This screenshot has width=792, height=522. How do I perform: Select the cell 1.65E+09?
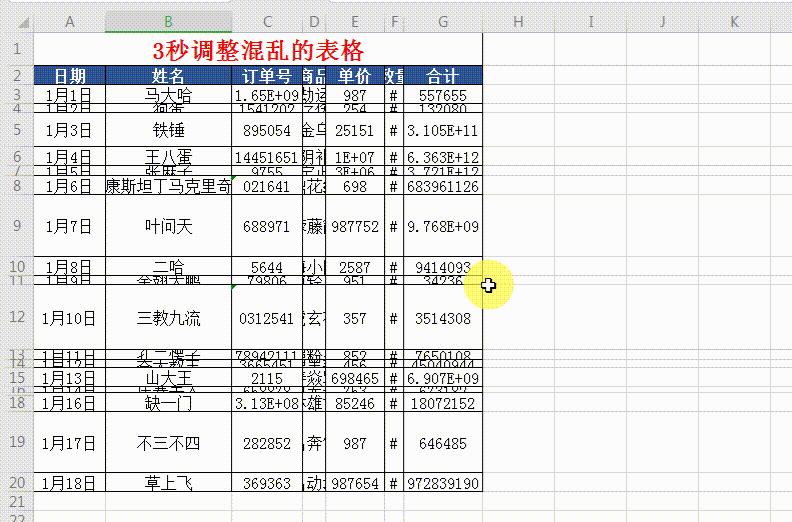[267, 95]
